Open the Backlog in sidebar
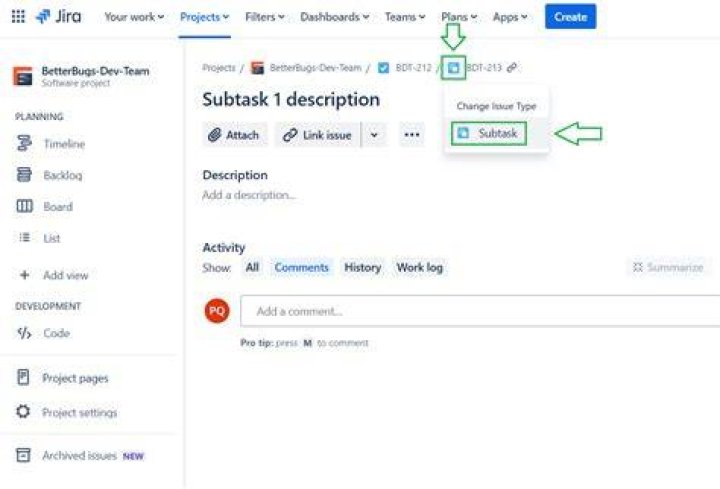 (63, 175)
